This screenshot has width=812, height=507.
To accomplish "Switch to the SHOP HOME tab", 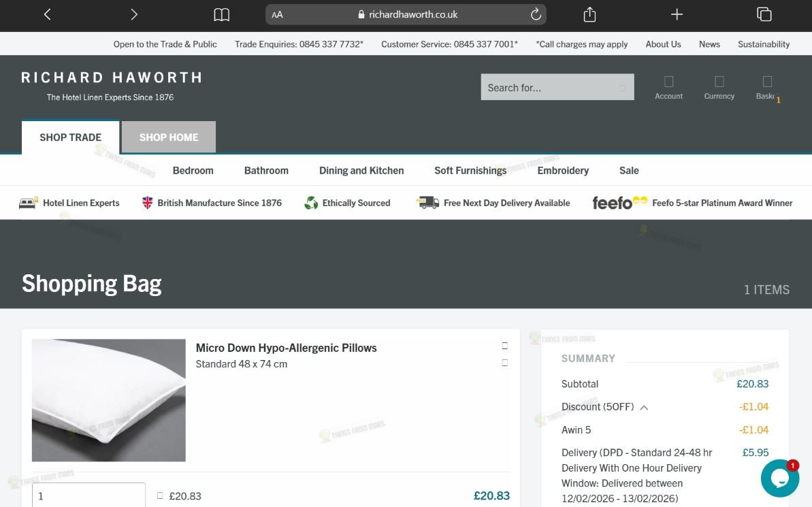I will [169, 137].
